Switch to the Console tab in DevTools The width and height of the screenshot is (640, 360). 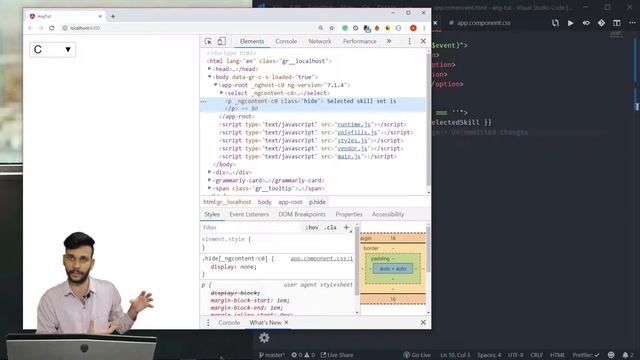[286, 41]
